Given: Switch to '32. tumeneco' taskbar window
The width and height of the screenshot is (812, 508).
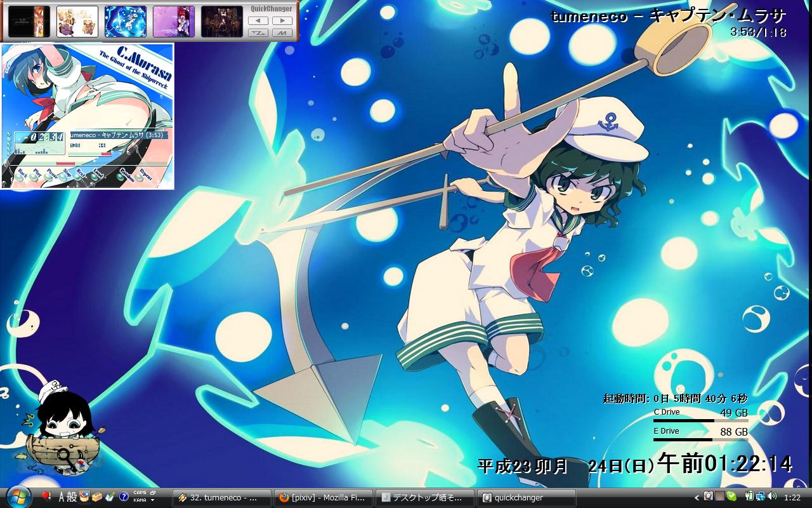Looking at the screenshot, I should point(221,498).
